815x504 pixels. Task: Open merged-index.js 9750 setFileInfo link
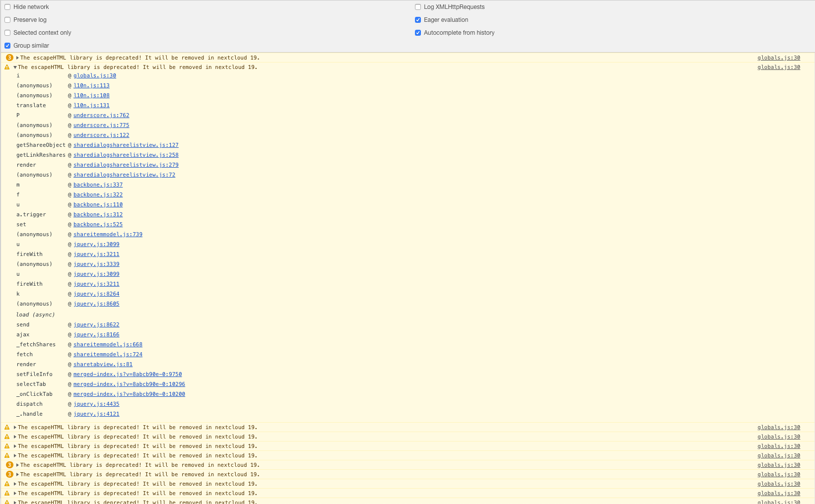[128, 374]
